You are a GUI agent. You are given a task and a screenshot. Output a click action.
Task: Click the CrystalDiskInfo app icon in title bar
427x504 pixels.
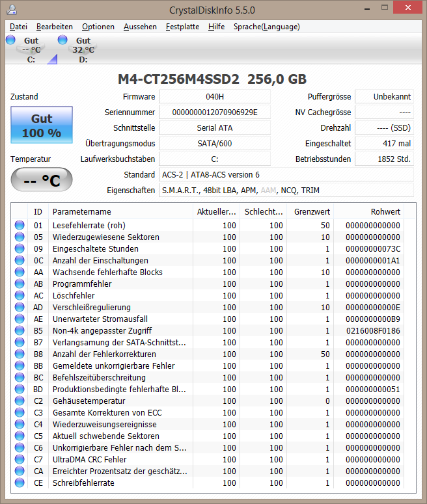(12, 10)
